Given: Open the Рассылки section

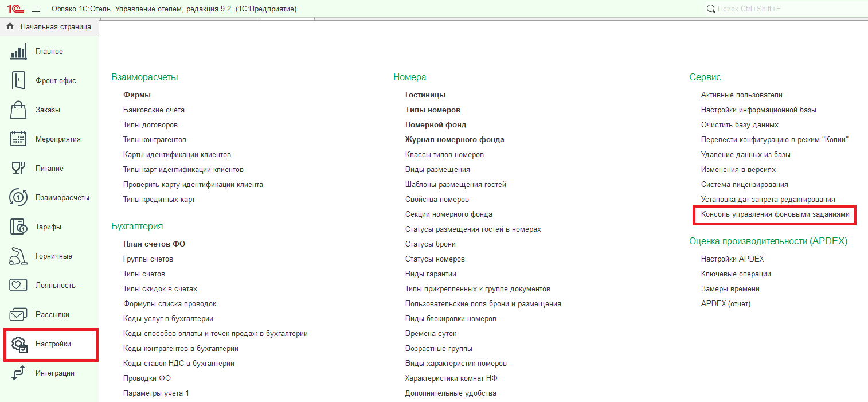Looking at the screenshot, I should 49,315.
